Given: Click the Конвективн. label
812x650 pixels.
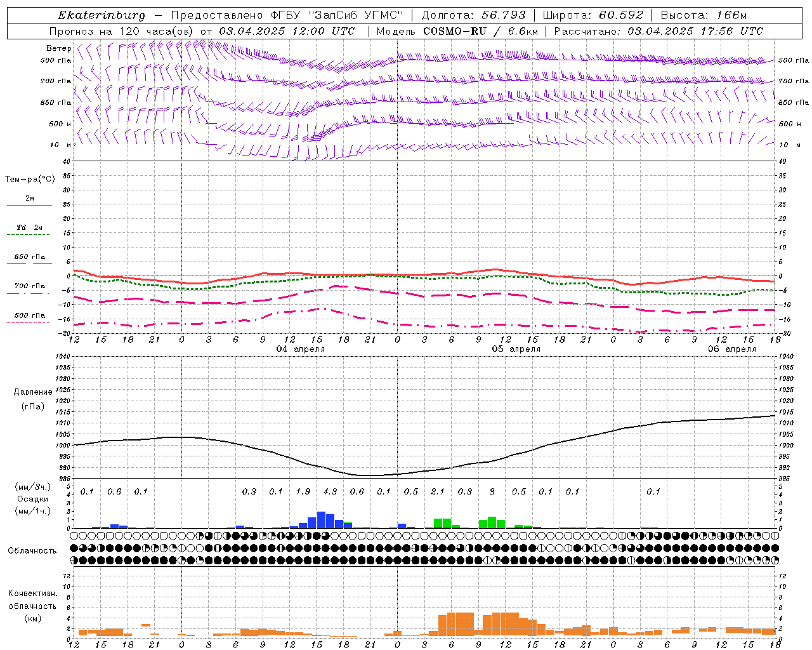Looking at the screenshot, I should 32,594.
